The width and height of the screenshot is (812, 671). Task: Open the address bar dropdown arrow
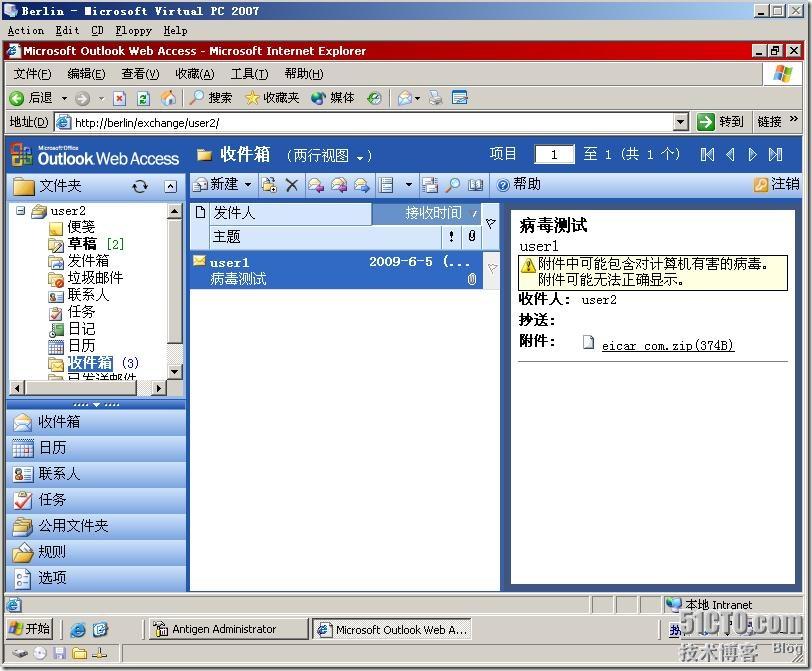680,122
